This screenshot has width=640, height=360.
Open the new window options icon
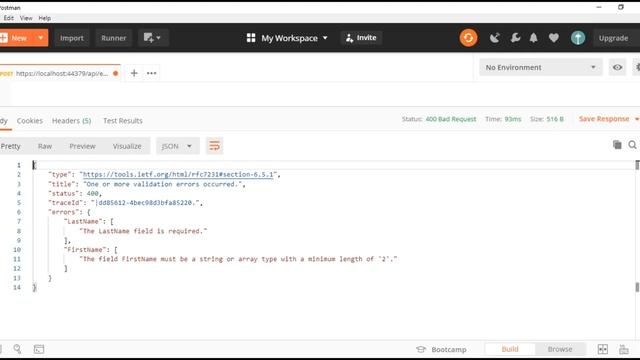click(x=153, y=38)
